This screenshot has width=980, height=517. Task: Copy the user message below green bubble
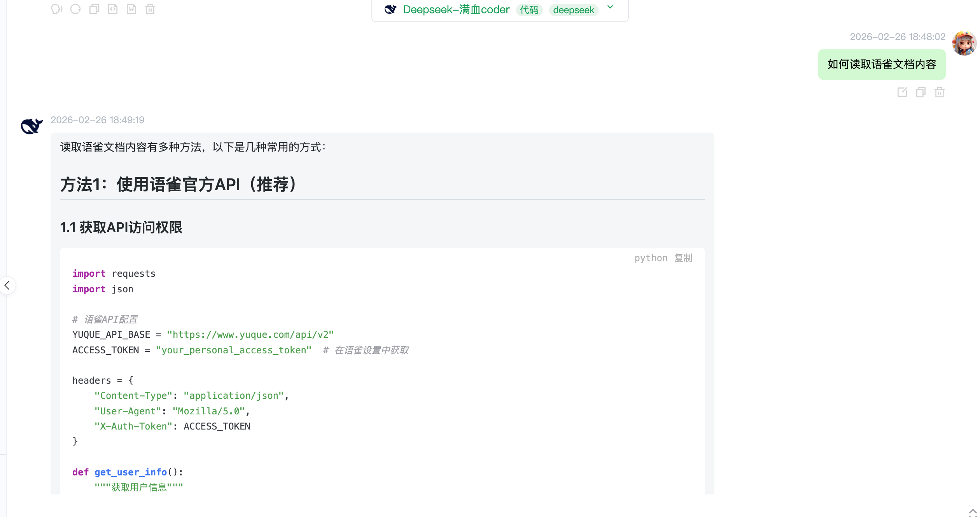coord(921,92)
